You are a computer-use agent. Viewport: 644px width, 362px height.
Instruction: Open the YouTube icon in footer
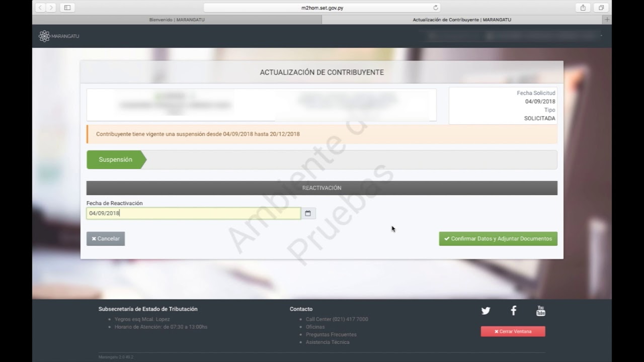pos(541,311)
